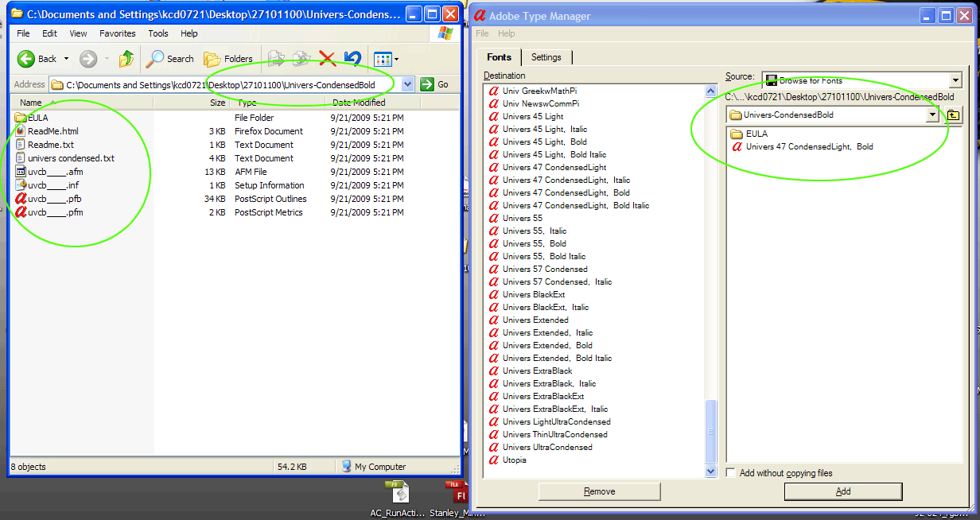Expand the Address bar dropdown
Viewport: 980px width, 520px height.
[x=408, y=84]
